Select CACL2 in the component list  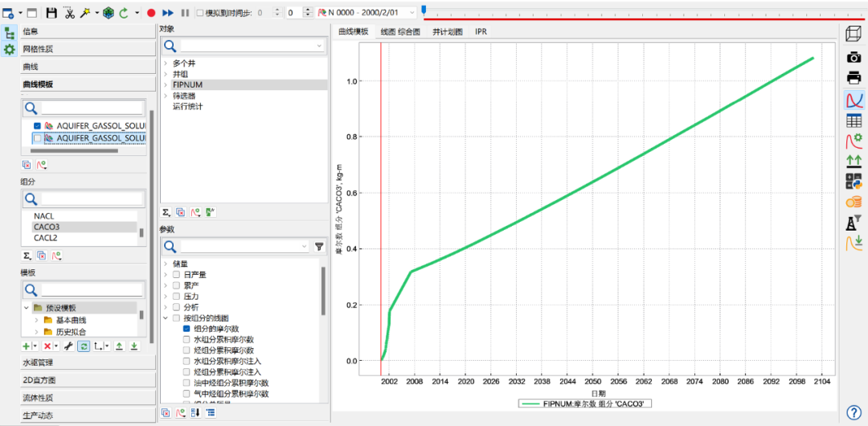(46, 238)
